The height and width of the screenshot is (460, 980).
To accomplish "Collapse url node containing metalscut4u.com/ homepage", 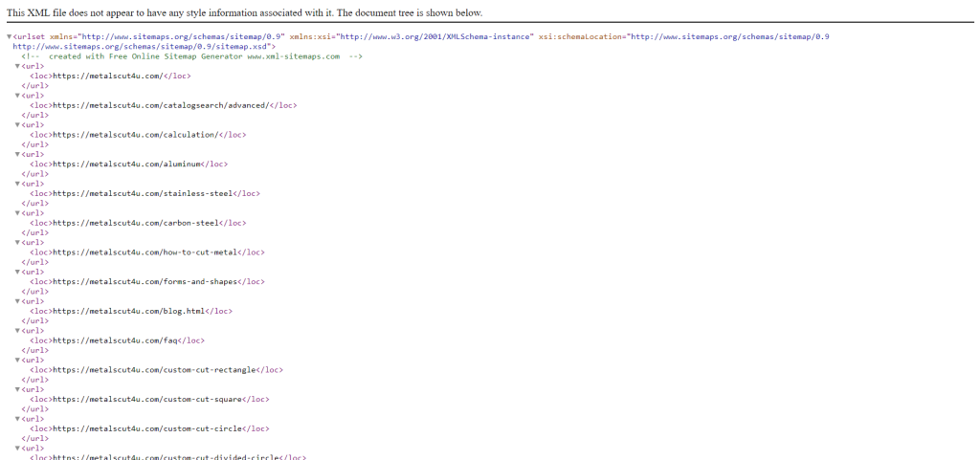I will [x=18, y=66].
